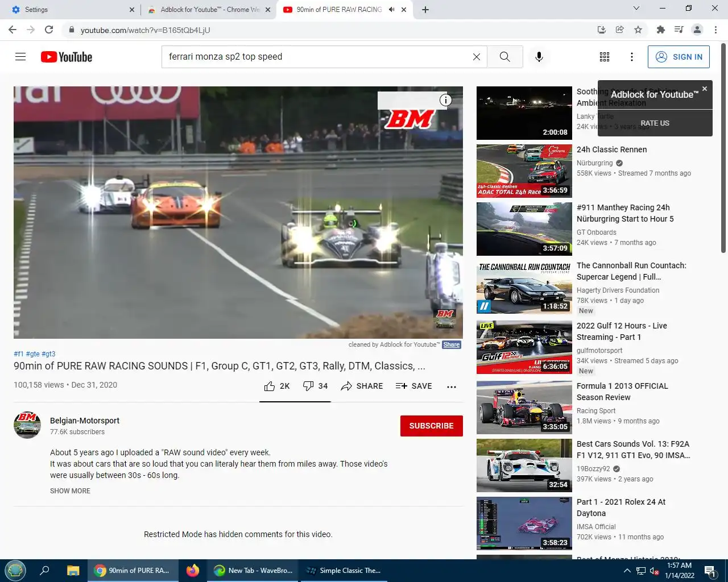Screen dimensions: 728x582
Task: Open 2022 Gulf 12 Hours thumbnail
Action: [524, 347]
